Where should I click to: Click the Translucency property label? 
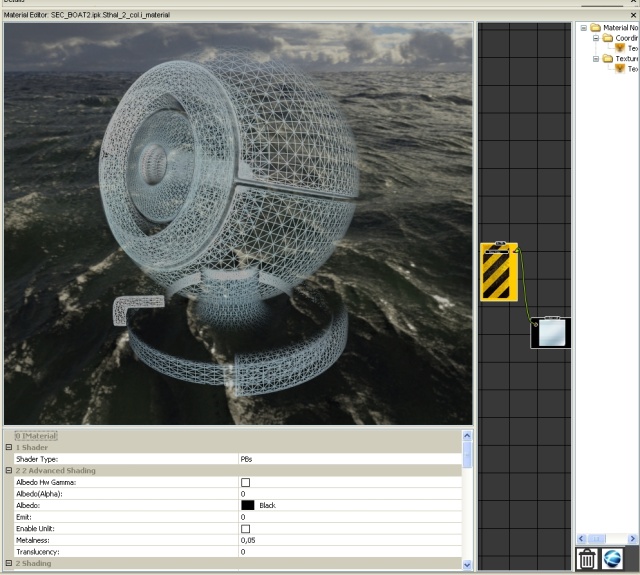[38, 552]
